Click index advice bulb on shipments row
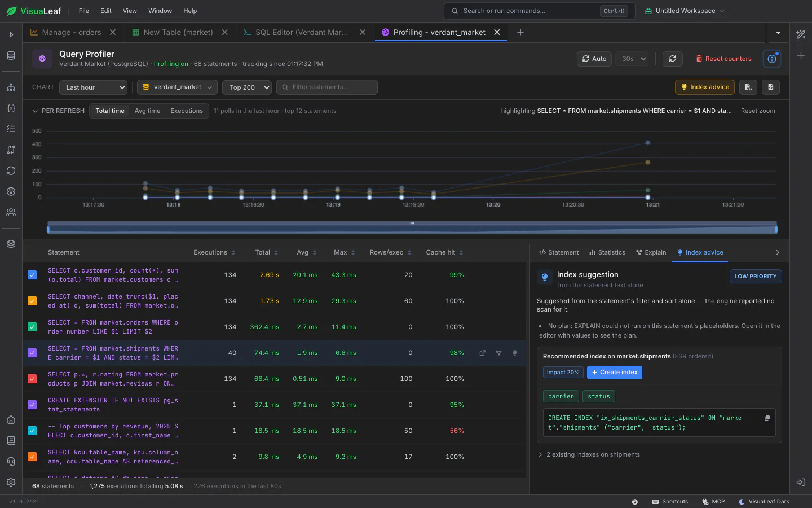Image resolution: width=812 pixels, height=508 pixels. 514,353
